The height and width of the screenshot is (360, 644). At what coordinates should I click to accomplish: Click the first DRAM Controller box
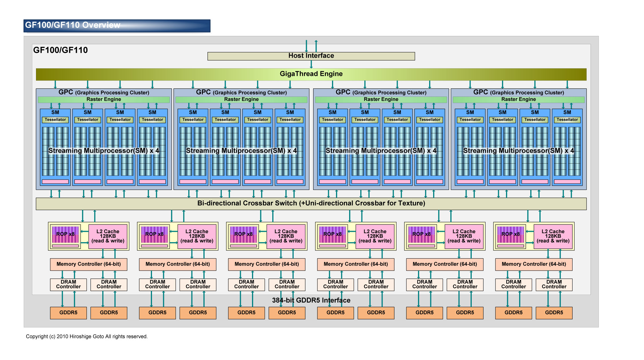tap(68, 284)
